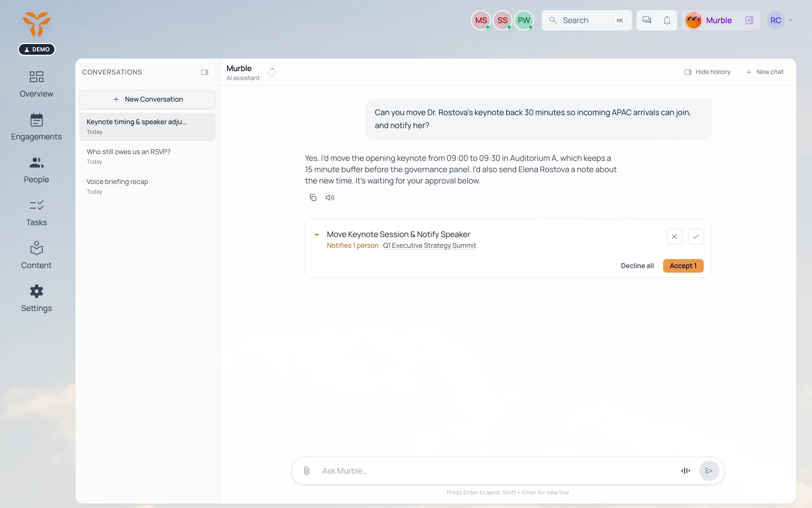Click Hide history
Screen dimensions: 812x508
707,72
